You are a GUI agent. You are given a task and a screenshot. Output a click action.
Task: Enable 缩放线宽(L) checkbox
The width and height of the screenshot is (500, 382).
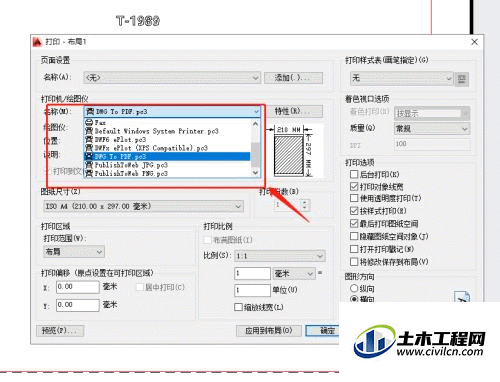[x=238, y=307]
